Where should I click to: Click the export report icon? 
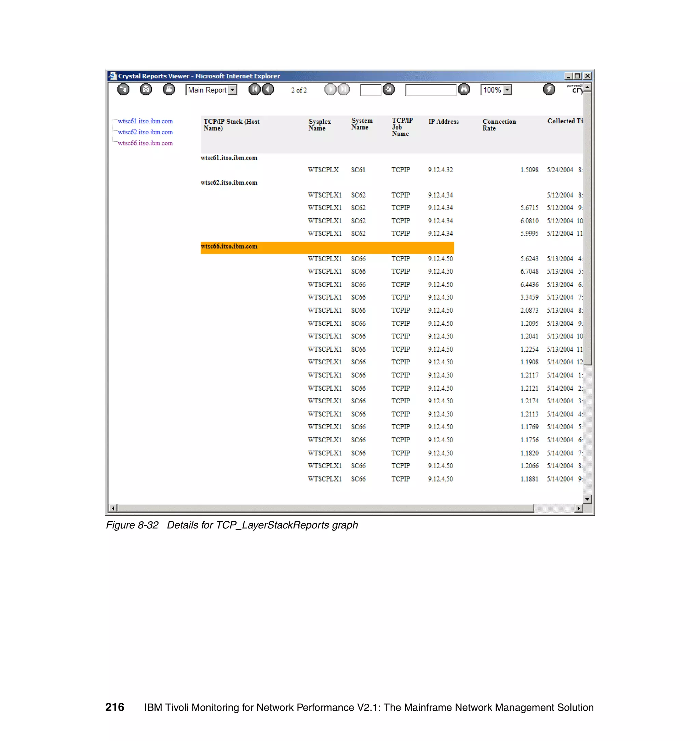point(146,90)
